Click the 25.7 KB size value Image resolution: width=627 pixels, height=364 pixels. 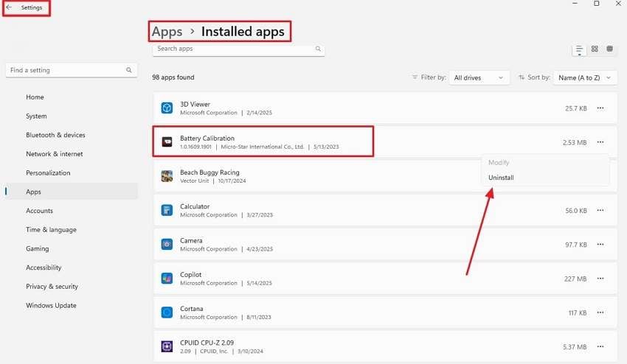coord(576,108)
